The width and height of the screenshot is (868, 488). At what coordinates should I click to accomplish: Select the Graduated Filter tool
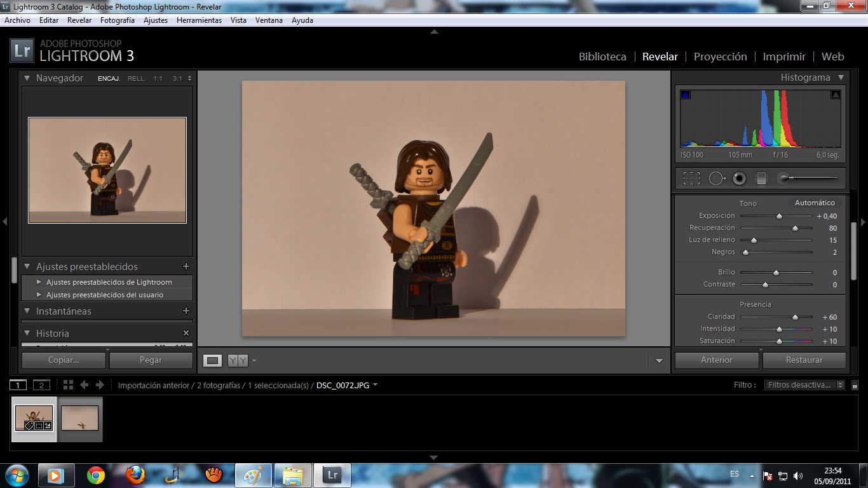pyautogui.click(x=761, y=179)
